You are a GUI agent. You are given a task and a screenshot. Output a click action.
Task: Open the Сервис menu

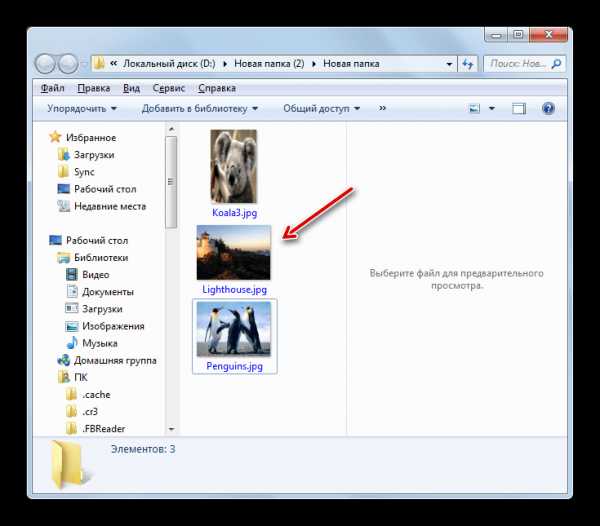(169, 88)
